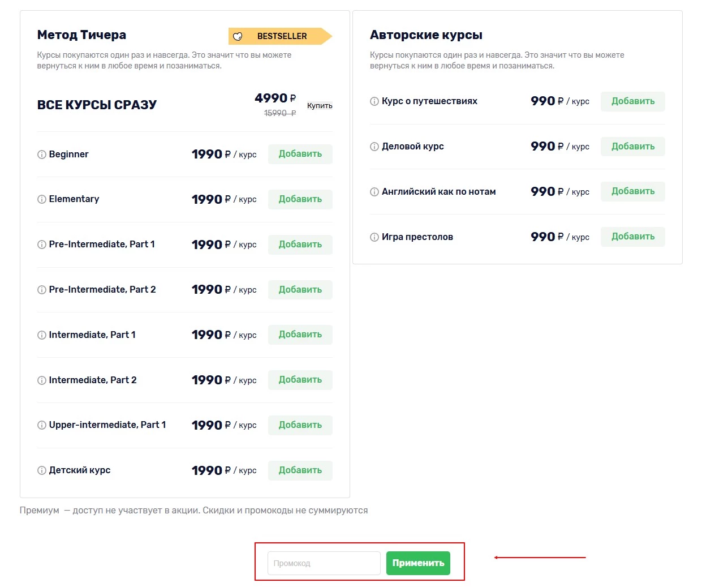Viewport: 728px width, 587px height.
Task: Focus the Промокод input field
Action: (324, 563)
